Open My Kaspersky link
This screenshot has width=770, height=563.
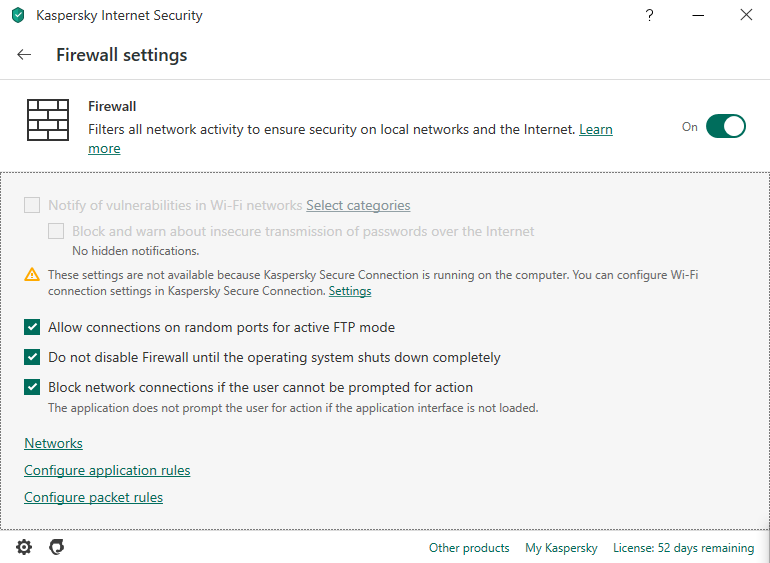coord(561,548)
